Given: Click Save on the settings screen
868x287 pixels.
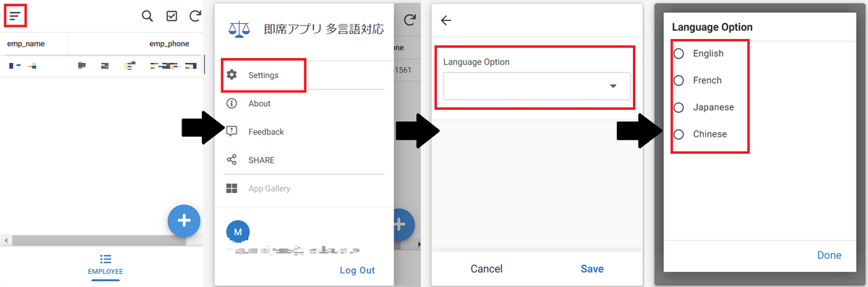Looking at the screenshot, I should (592, 269).
